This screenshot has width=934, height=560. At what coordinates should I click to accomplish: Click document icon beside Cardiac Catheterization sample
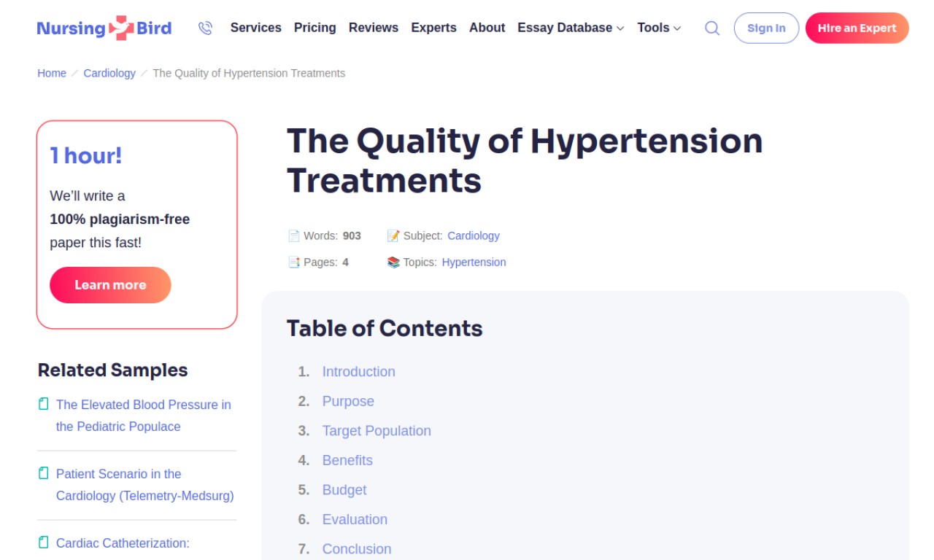44,542
